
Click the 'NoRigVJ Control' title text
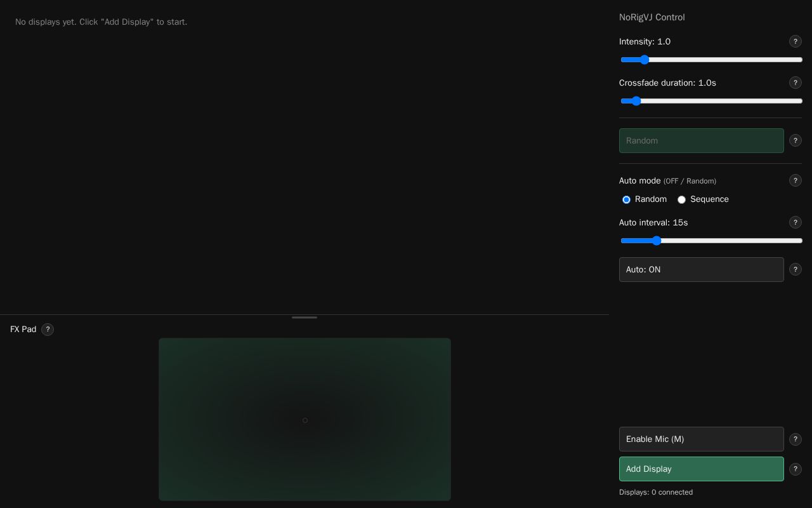[x=652, y=17]
